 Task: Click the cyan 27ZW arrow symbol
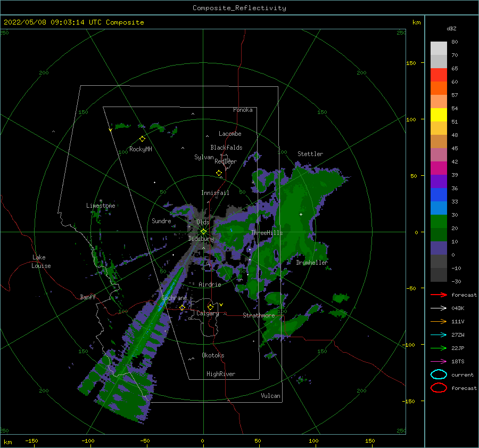pyautogui.click(x=439, y=335)
